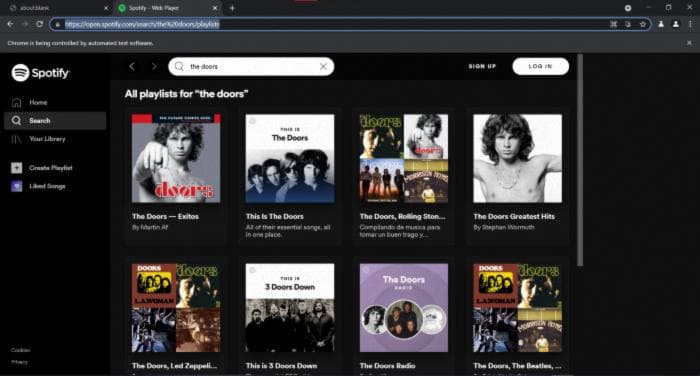Click Create Playlist label in sidebar
700x376 pixels.
(51, 168)
